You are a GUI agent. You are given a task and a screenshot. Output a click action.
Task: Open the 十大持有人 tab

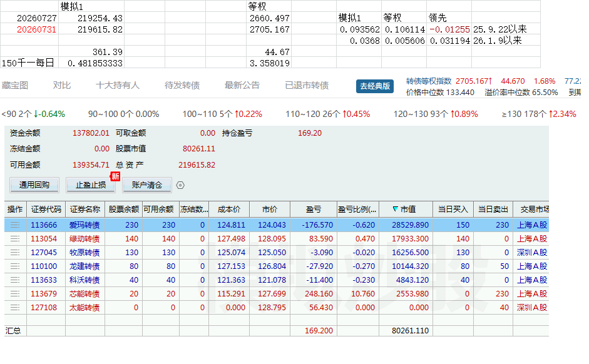[118, 86]
